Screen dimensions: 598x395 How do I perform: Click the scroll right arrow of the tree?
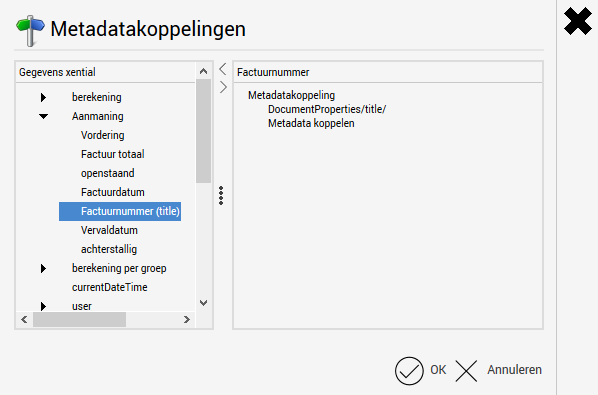(x=187, y=320)
